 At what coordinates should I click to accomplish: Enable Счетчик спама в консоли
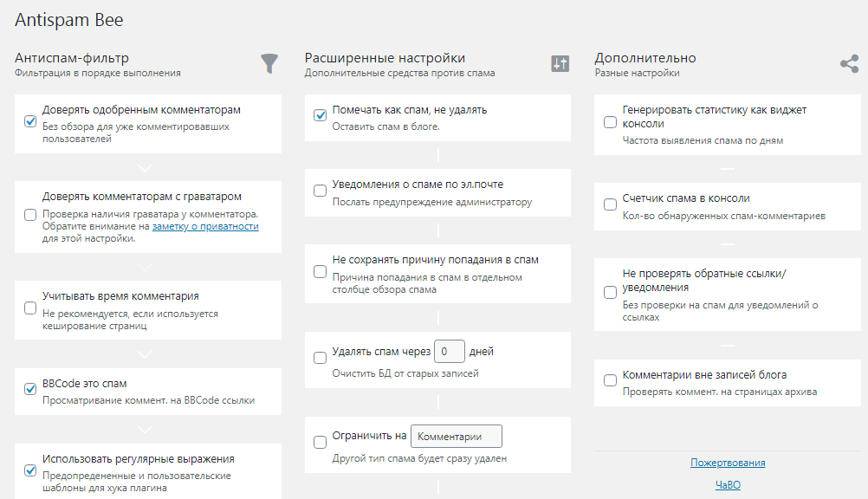[x=610, y=204]
